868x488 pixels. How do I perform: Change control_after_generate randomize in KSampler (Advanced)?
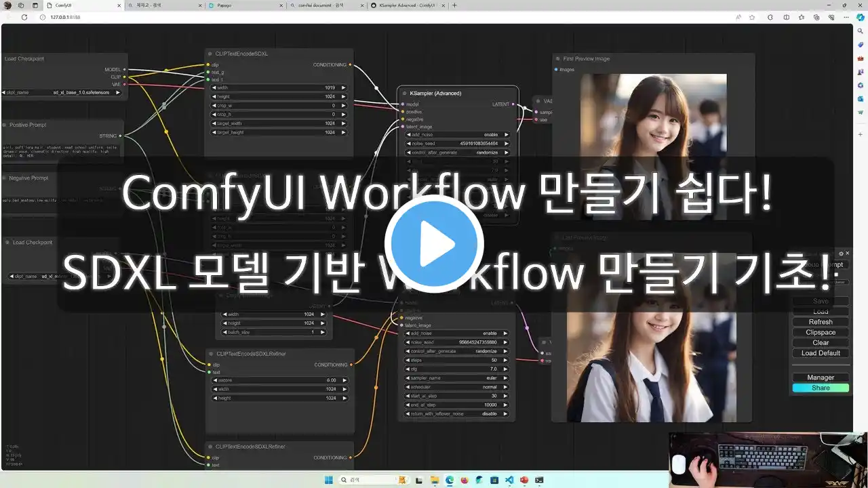[x=457, y=152]
